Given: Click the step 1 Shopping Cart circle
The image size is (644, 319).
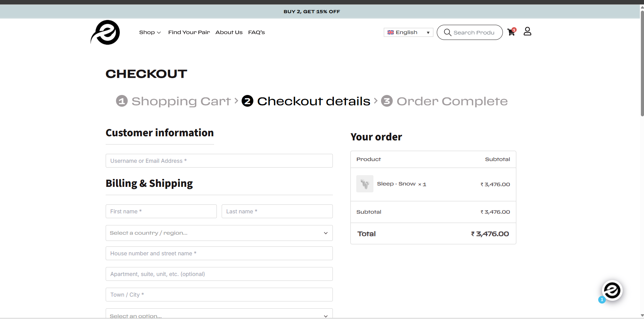Looking at the screenshot, I should click(122, 101).
